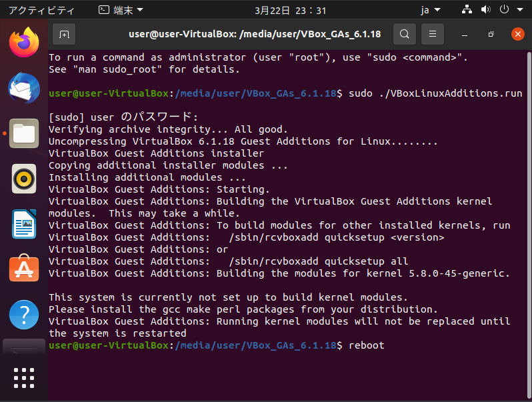Screen dimensions: 532x402
Task: Open the ja input source menu
Action: tap(430, 10)
